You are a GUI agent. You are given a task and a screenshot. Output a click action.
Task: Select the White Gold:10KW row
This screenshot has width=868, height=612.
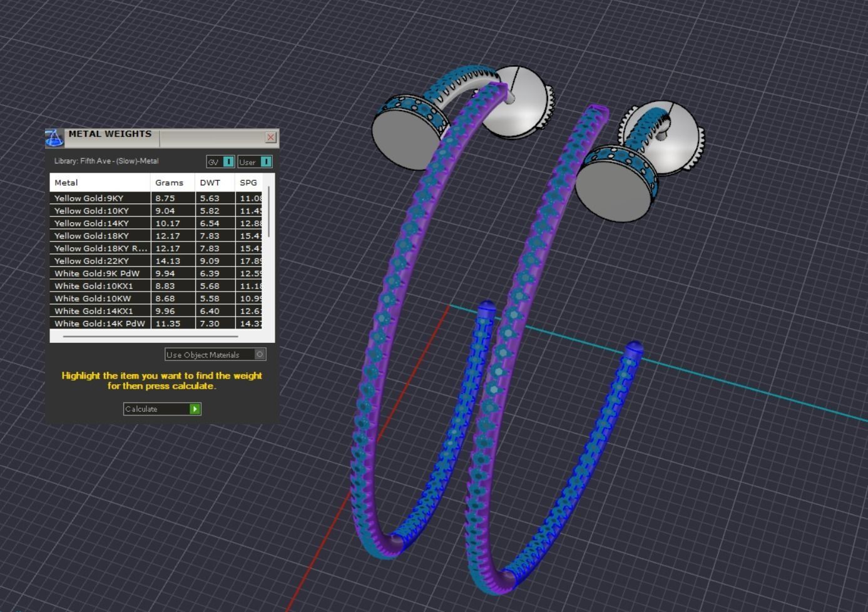click(x=156, y=298)
